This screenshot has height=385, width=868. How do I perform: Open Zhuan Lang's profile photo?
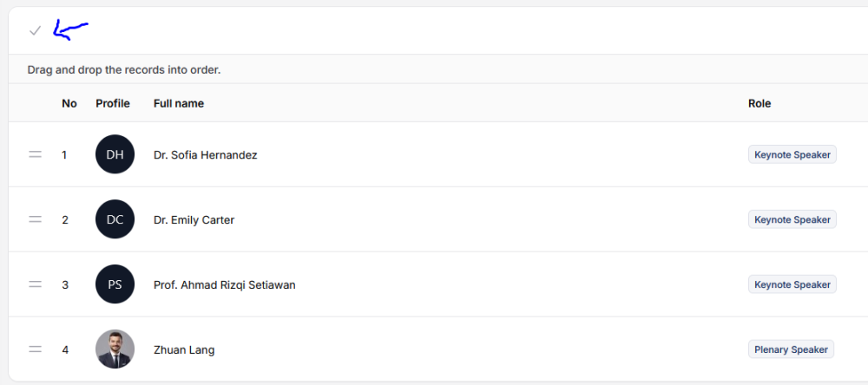tap(115, 349)
